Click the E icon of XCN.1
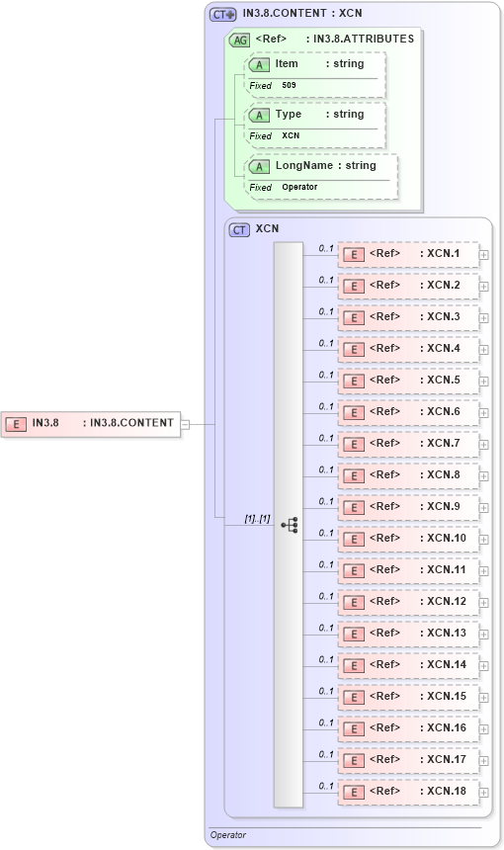The image size is (504, 850). [x=354, y=254]
